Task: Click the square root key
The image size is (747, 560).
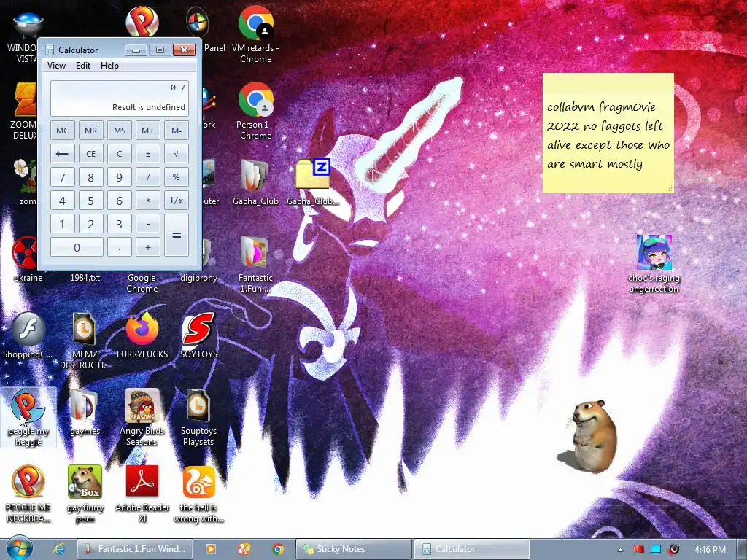Action: point(177,154)
